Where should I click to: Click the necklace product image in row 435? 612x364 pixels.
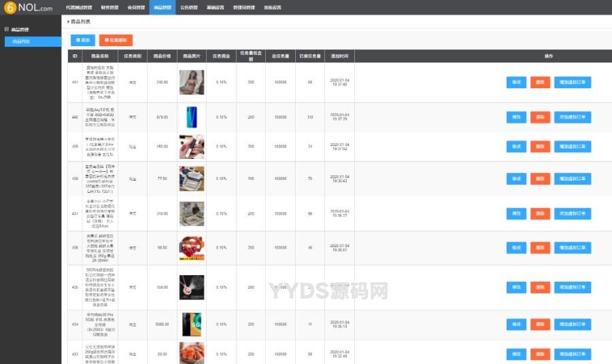(191, 287)
